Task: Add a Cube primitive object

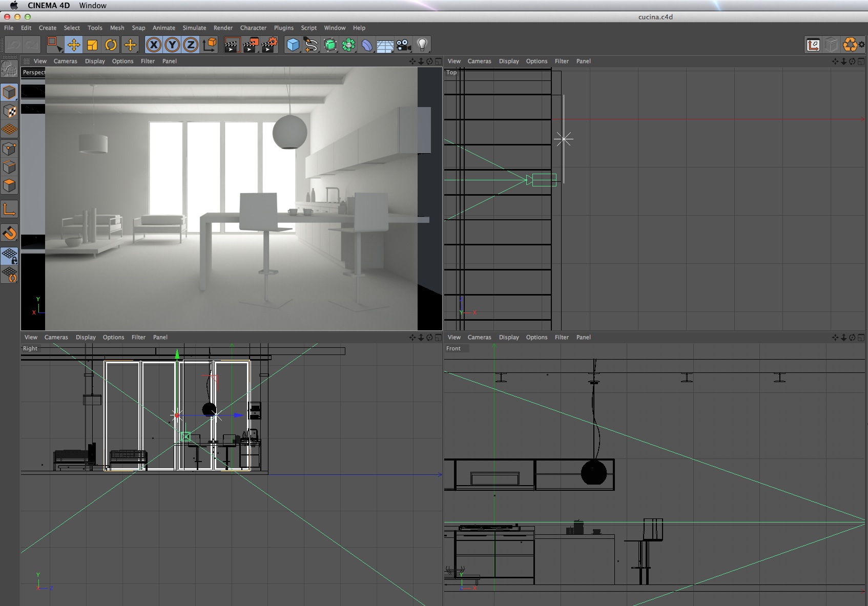Action: (293, 45)
